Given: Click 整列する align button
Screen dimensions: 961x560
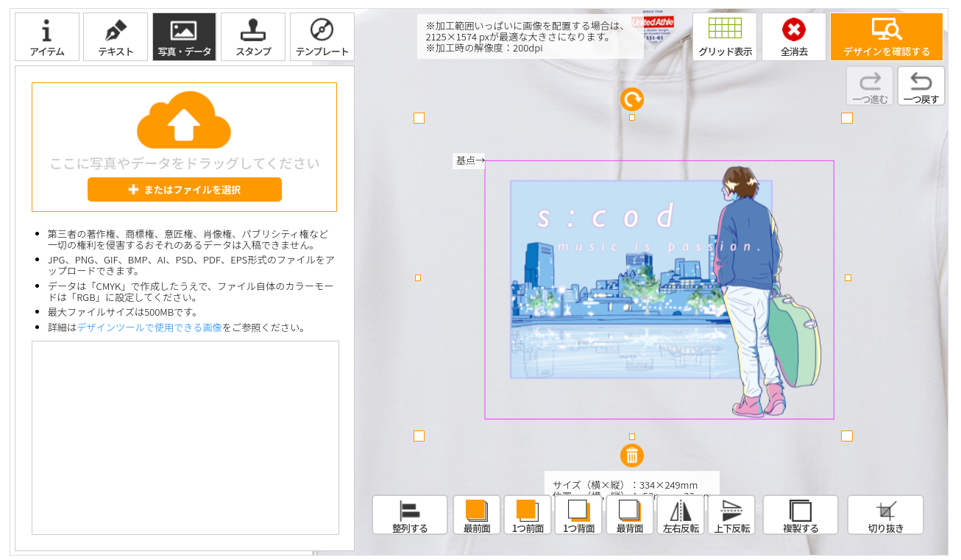Looking at the screenshot, I should 410,515.
